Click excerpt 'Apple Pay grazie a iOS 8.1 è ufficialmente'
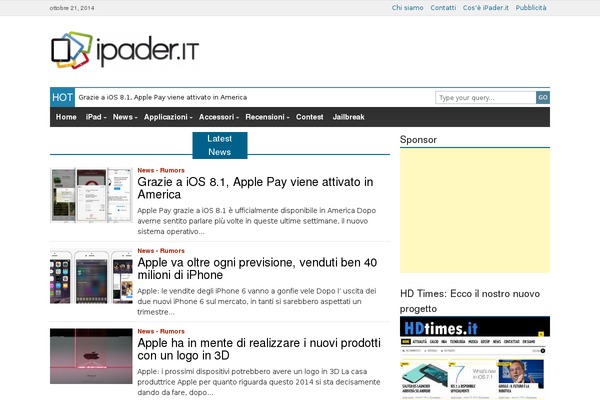This screenshot has width=600, height=400. 257,221
